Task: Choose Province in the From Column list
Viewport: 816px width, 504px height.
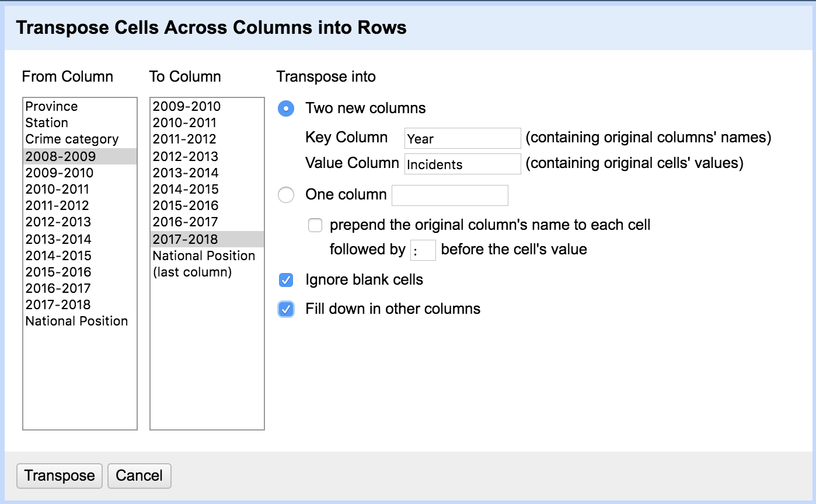Action: pos(80,106)
